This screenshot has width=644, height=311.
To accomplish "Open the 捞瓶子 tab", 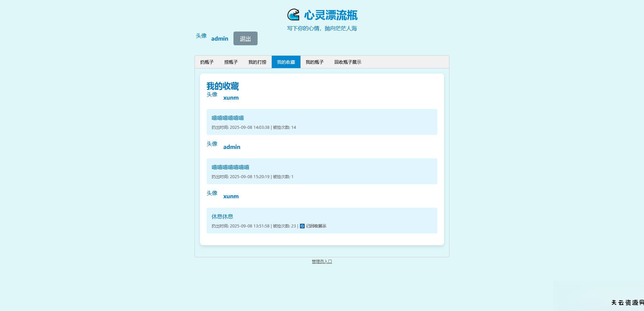I will click(x=231, y=62).
